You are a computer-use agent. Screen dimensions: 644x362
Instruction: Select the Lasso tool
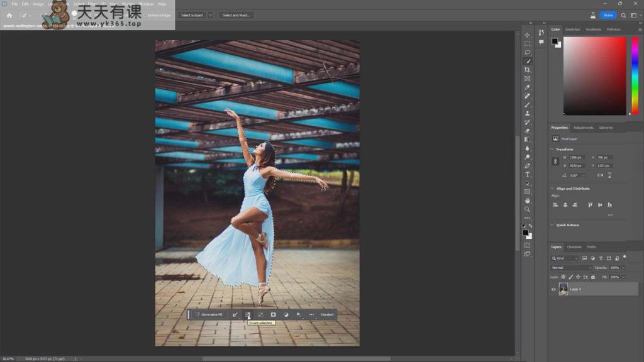[528, 53]
